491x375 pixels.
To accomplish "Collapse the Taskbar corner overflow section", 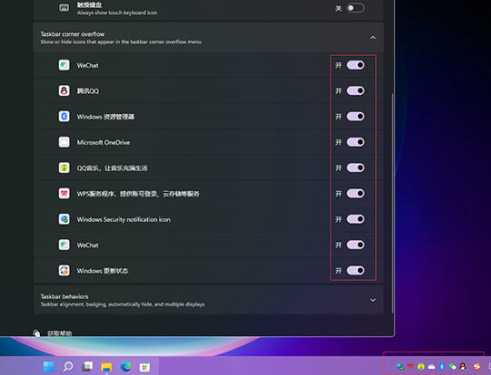I will point(373,38).
